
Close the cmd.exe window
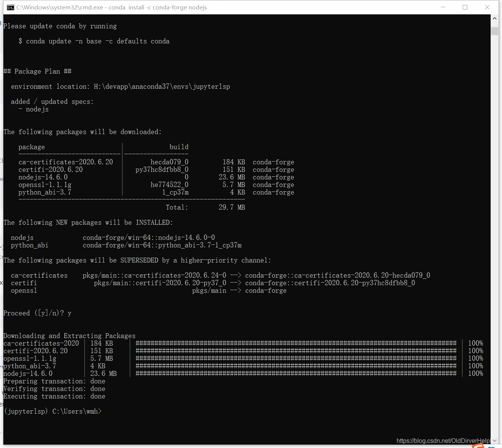[x=487, y=7]
